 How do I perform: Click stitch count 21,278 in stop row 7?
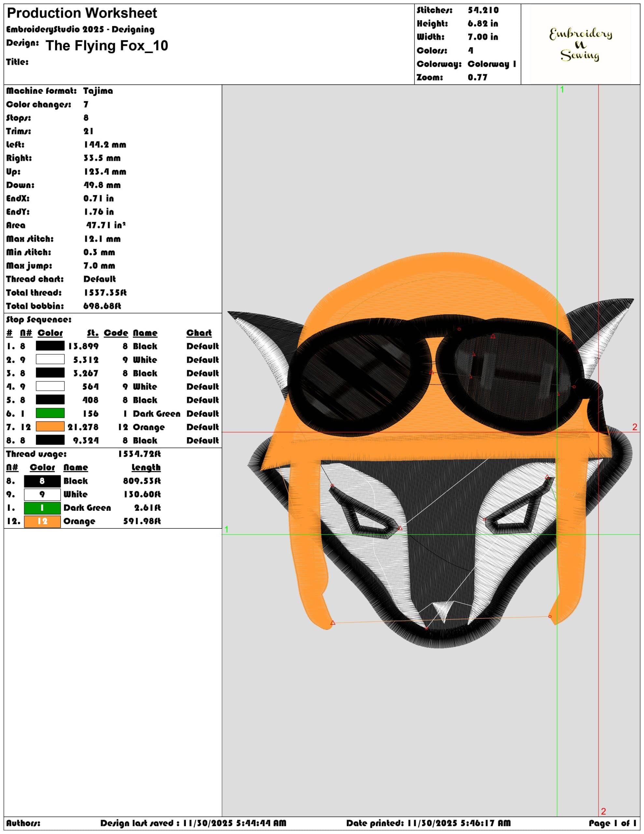tap(83, 427)
